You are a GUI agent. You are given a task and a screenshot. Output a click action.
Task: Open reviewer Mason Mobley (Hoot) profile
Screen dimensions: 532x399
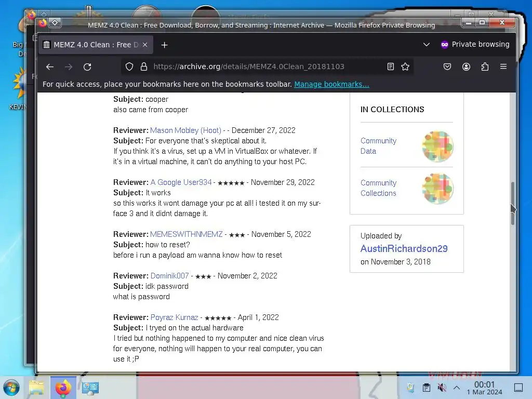tap(185, 130)
